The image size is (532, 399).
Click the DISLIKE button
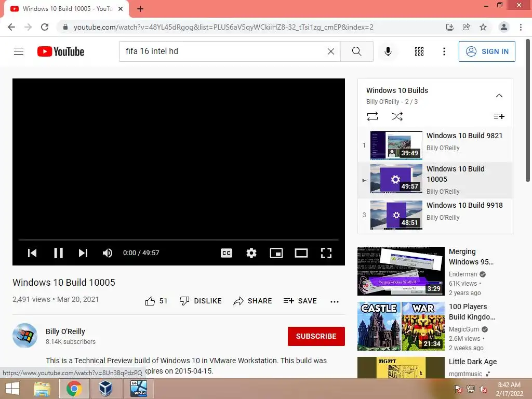click(201, 301)
